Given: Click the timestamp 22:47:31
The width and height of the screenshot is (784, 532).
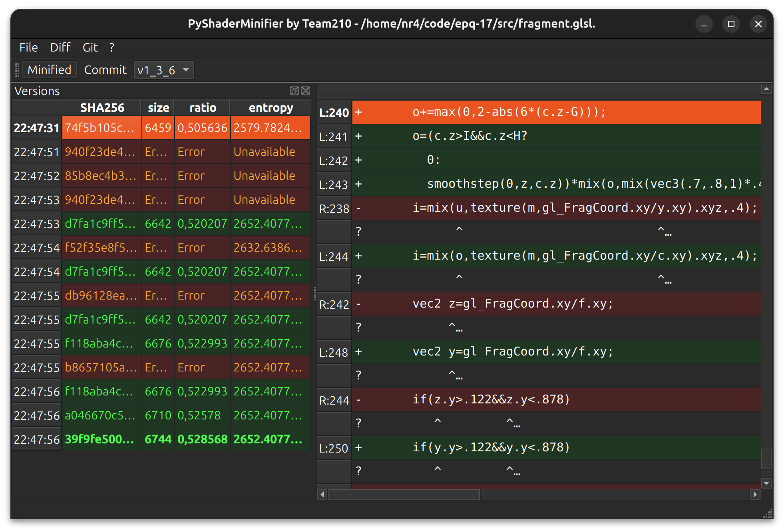Looking at the screenshot, I should 36,128.
